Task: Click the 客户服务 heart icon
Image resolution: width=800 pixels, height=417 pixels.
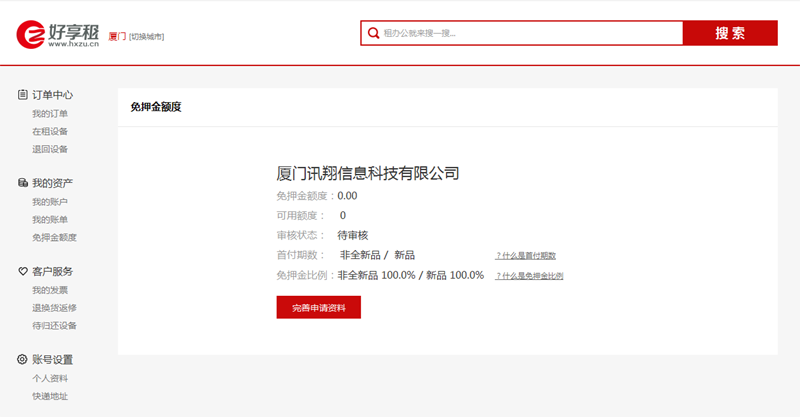Action: coord(22,271)
